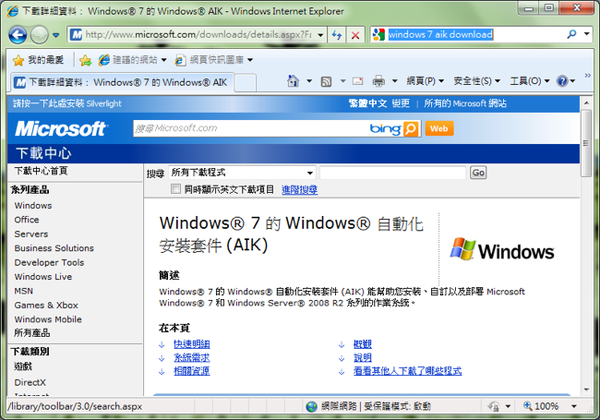Select Developer Tools in the sidebar
The height and width of the screenshot is (420, 600).
click(x=49, y=262)
